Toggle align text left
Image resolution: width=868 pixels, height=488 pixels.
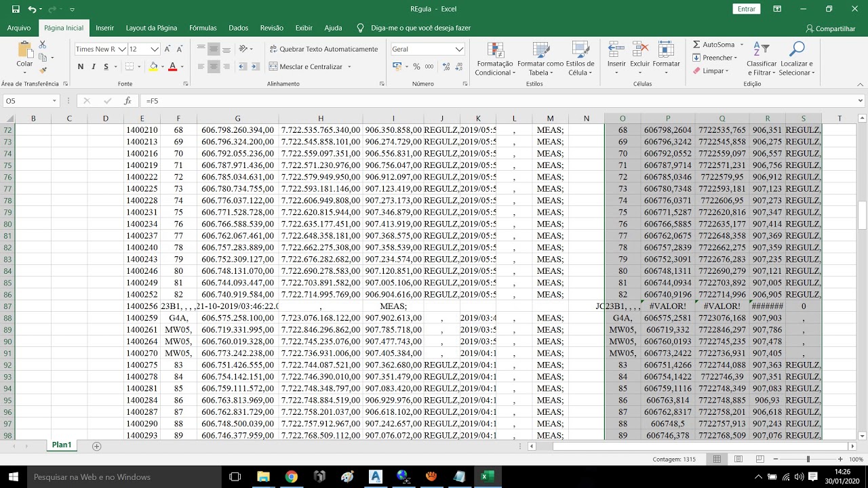coord(201,66)
